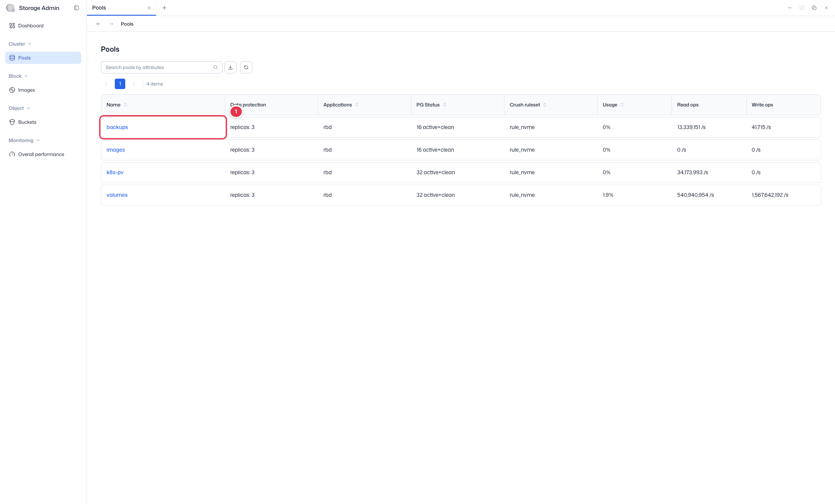Open Buckets in the sidebar

(x=43, y=122)
